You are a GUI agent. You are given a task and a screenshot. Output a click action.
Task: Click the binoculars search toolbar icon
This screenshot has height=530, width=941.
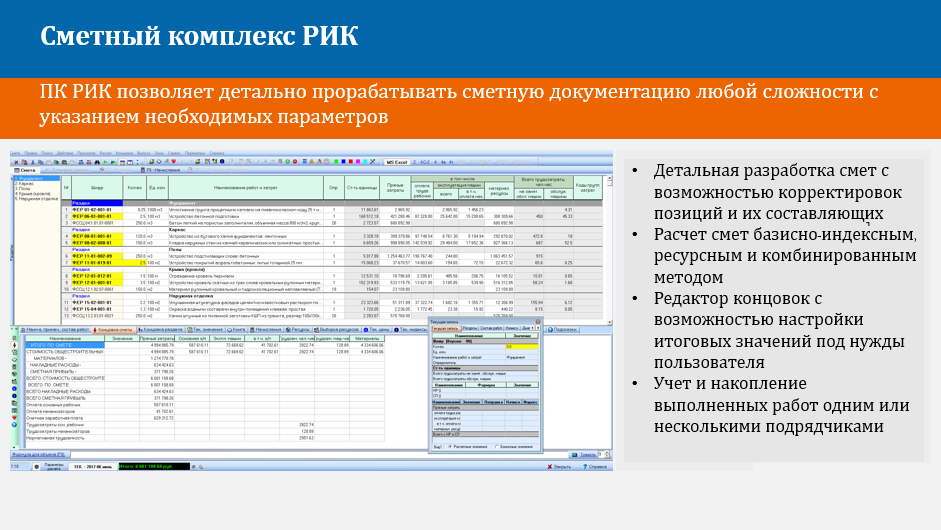(x=97, y=162)
